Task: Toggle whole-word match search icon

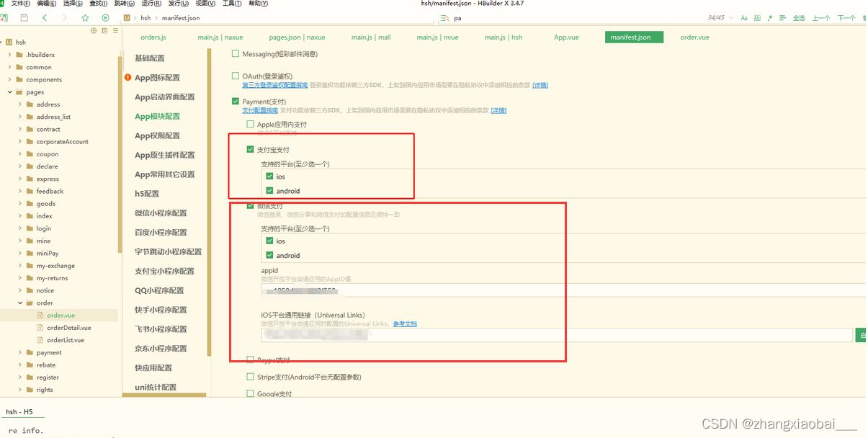Action: [x=757, y=18]
